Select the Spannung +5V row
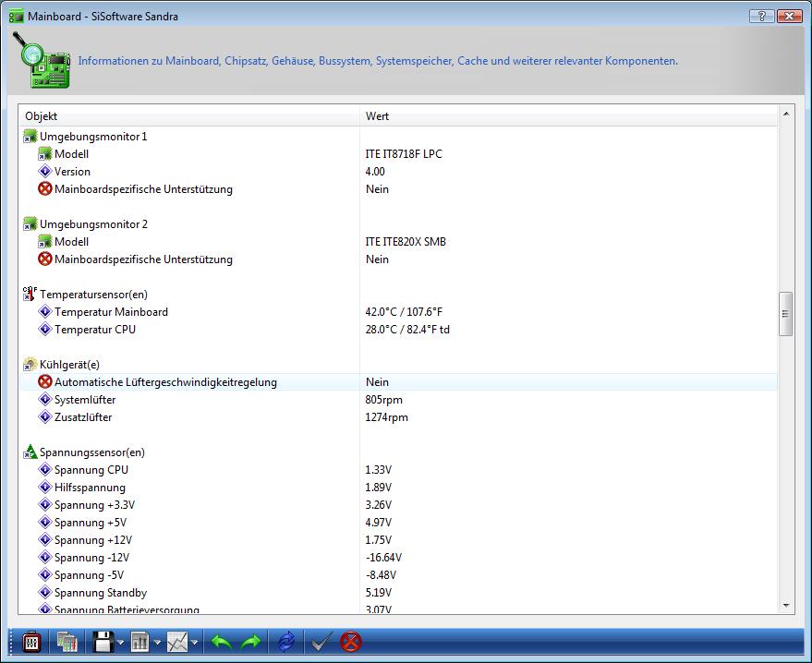Image resolution: width=812 pixels, height=663 pixels. point(398,523)
